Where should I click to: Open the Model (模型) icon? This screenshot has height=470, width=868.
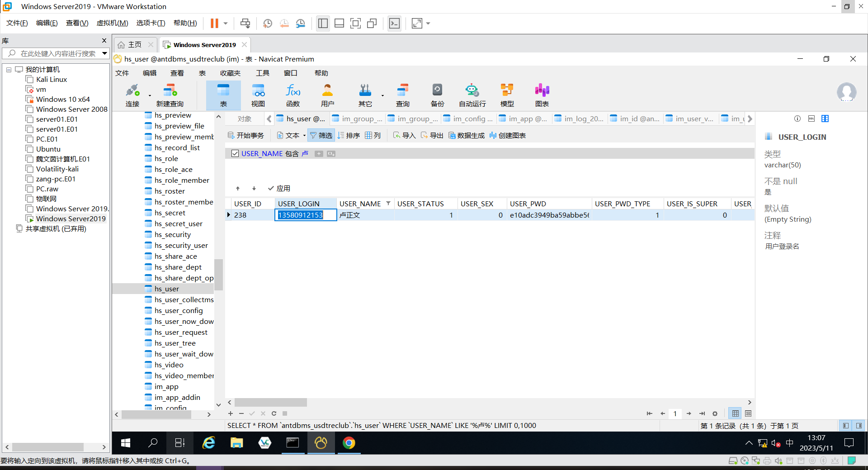tap(507, 95)
